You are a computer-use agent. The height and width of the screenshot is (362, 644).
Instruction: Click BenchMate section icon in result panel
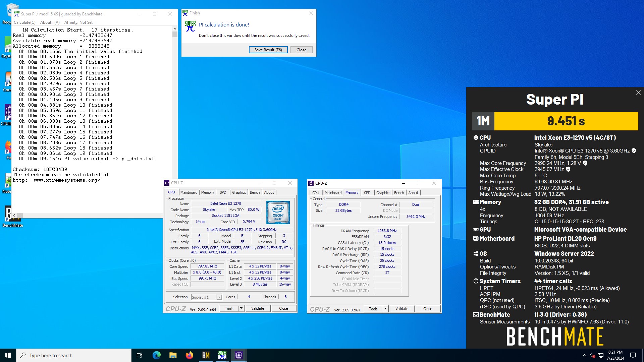click(x=476, y=314)
